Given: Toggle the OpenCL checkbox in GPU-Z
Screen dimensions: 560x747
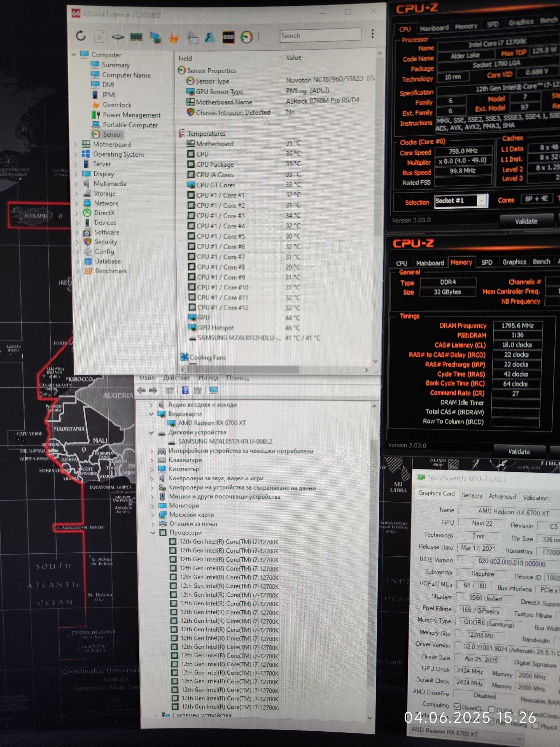Looking at the screenshot, I should pos(457,706).
